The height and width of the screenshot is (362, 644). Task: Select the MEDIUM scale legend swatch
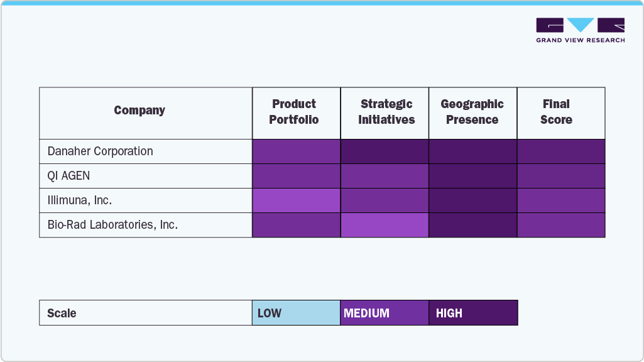coord(384,313)
